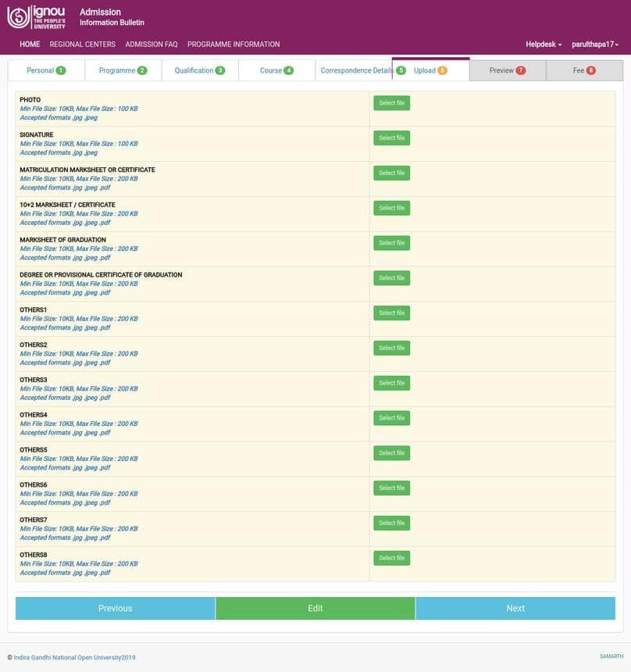Open PROGRAMME INFORMATION page

(x=234, y=45)
